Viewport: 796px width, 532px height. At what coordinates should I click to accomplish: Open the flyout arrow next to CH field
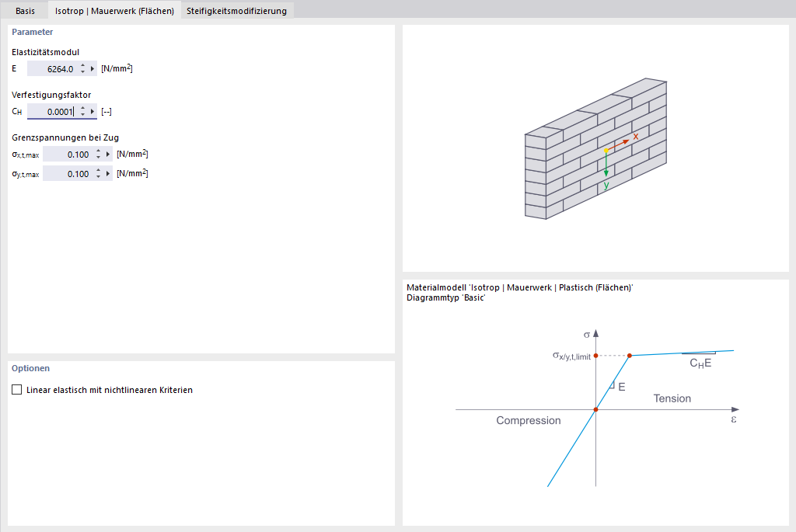92,111
